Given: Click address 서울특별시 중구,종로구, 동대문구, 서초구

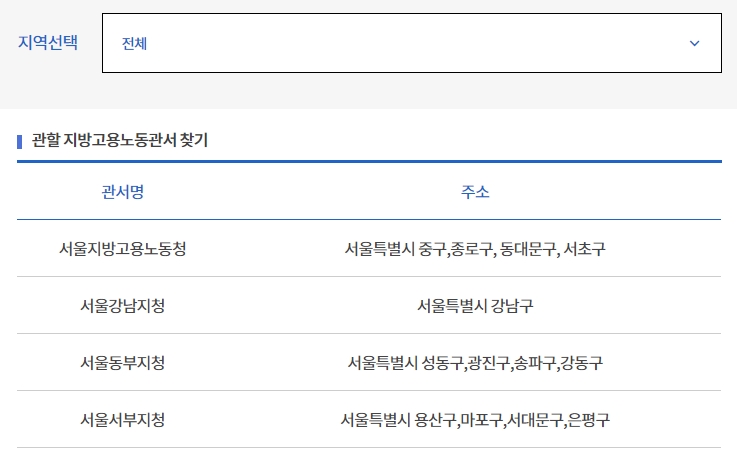Looking at the screenshot, I should point(475,249).
